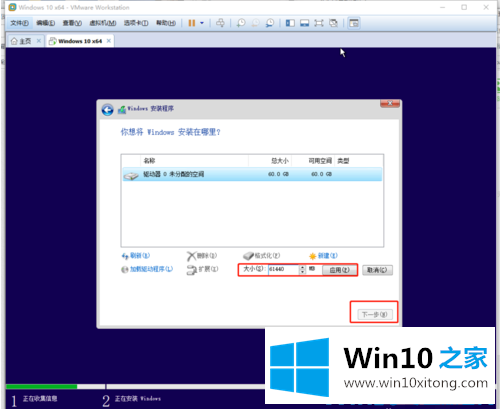Image resolution: width=500 pixels, height=409 pixels.
Task: Click the console view toolbar icon
Action: (354, 23)
